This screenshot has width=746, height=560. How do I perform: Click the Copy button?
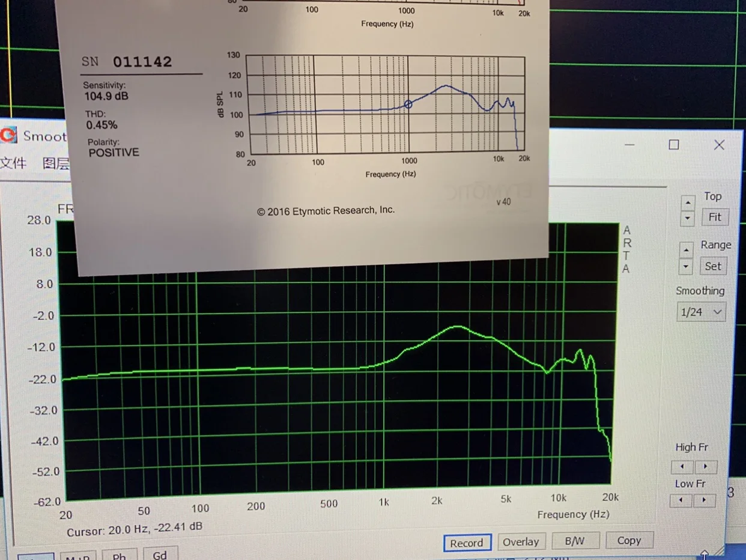tap(629, 540)
